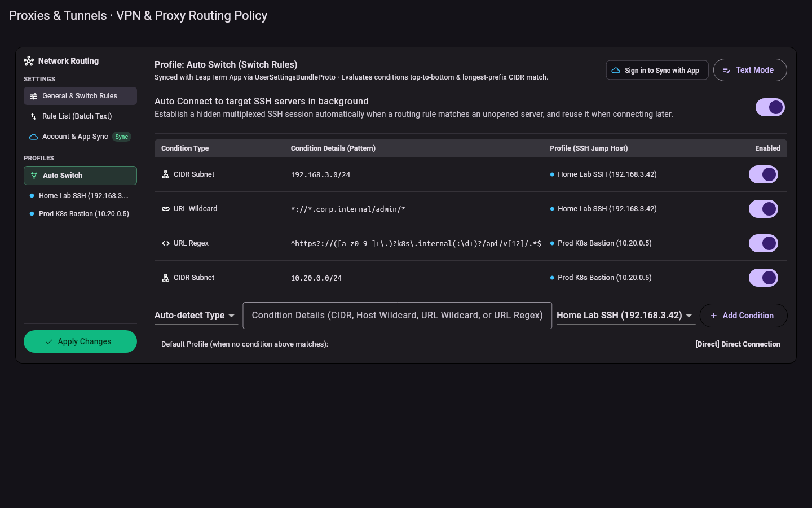
Task: Open the Auto-detect Type dropdown
Action: click(196, 316)
